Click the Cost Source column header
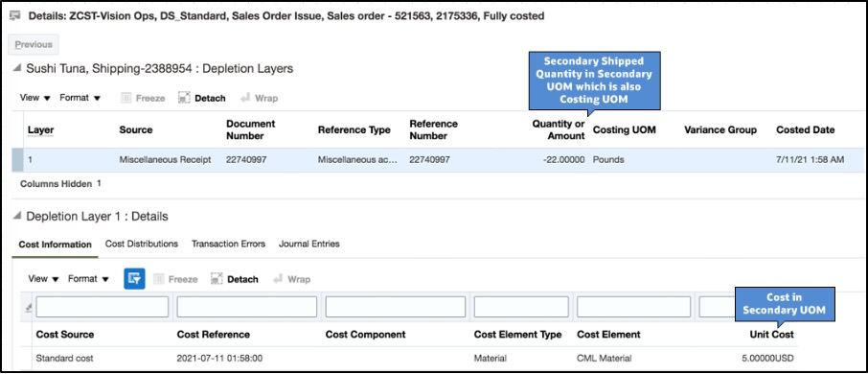Image resolution: width=868 pixels, height=374 pixels. click(65, 335)
